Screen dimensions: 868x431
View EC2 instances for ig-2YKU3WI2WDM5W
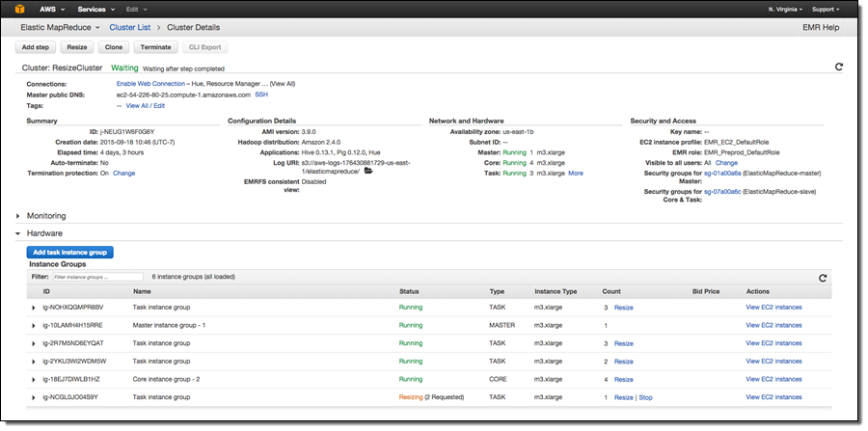[773, 361]
